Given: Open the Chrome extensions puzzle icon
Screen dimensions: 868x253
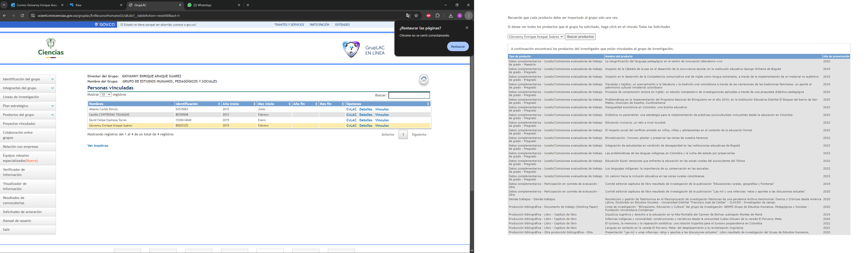Looking at the screenshot, I should click(438, 16).
